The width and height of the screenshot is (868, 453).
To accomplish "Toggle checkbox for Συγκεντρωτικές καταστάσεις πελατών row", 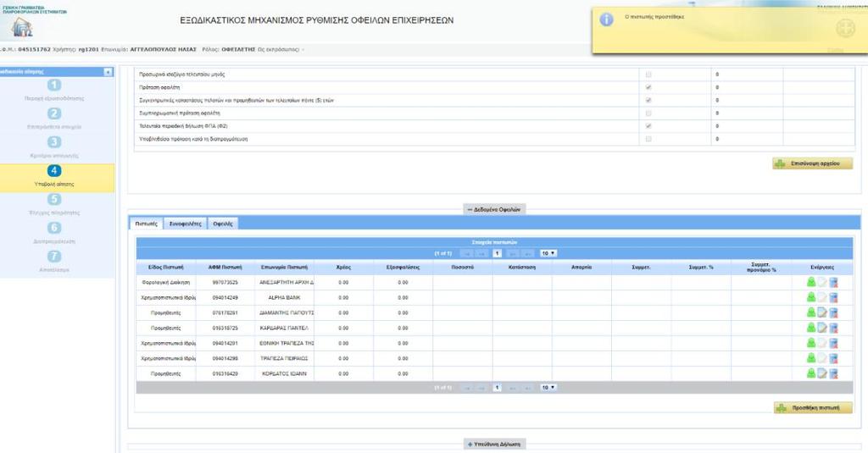I will pyautogui.click(x=648, y=100).
